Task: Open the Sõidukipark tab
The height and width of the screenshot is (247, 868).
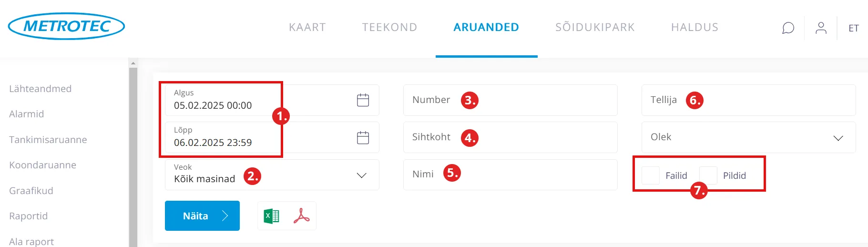Action: (595, 28)
